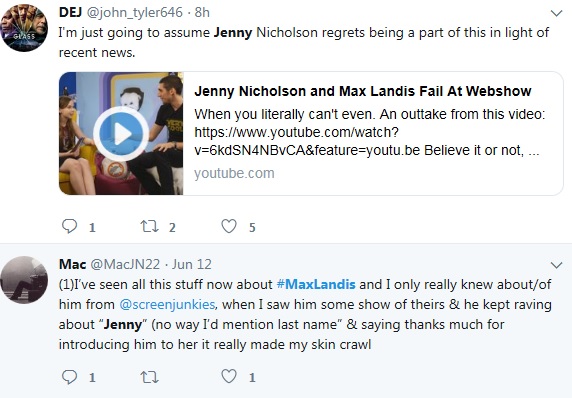Viewport: 572px width, 398px height.
Task: Open the @screenjunkies mention
Action: pyautogui.click(x=167, y=304)
